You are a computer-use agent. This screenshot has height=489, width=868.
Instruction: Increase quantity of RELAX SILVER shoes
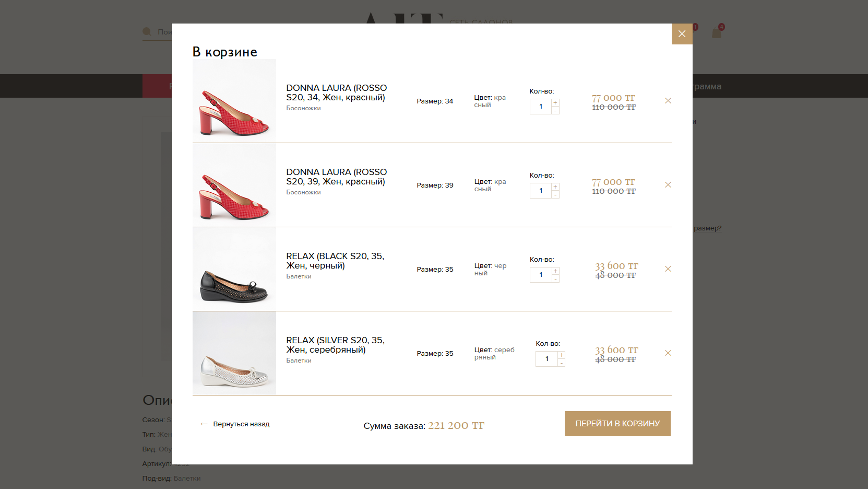coord(562,355)
